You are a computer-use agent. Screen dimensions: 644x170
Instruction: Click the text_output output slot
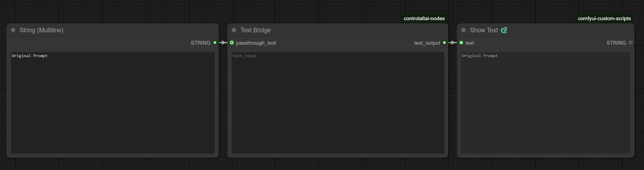444,42
